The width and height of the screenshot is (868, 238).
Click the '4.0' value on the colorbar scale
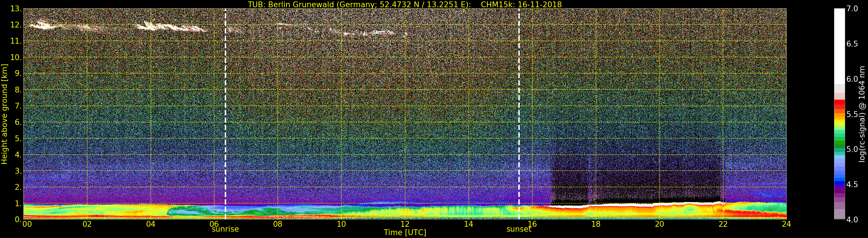click(852, 220)
